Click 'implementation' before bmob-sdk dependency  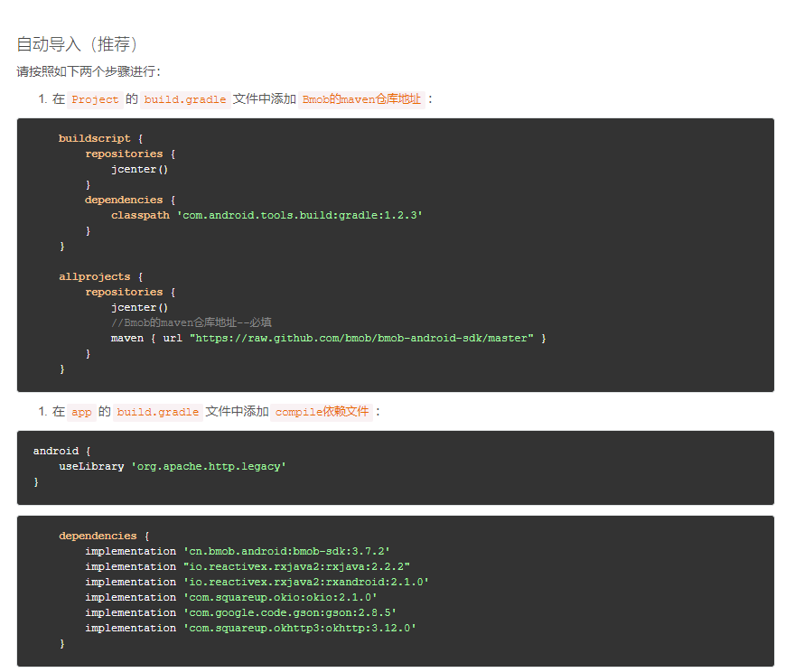(130, 551)
